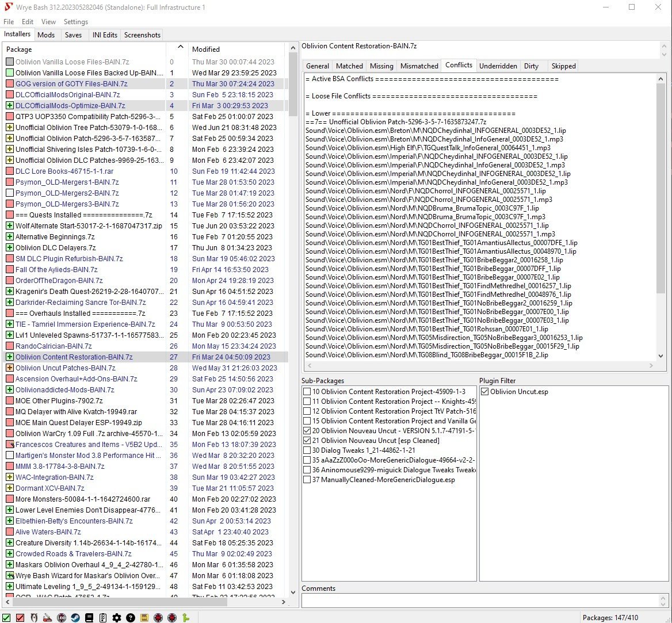Open the File menu

(x=9, y=22)
